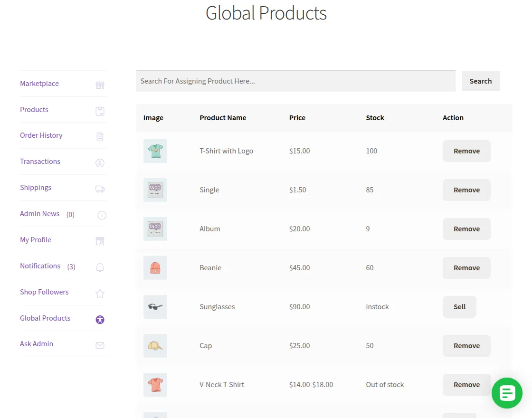The height and width of the screenshot is (418, 532).
Task: Select Global Products in sidebar menu
Action: 45,318
